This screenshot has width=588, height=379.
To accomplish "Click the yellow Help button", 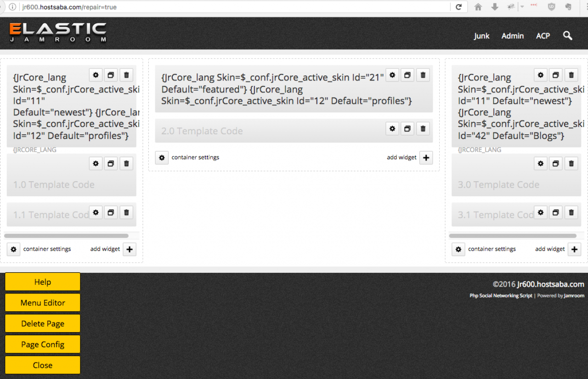I will pos(43,282).
